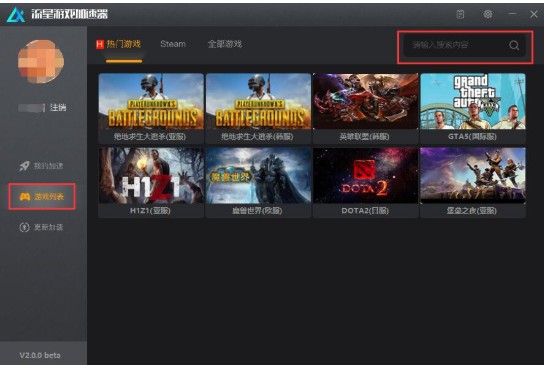Viewport: 544px width, 365px height.
Task: Open the rocket 我的加速 sidebar item
Action: [x=42, y=166]
